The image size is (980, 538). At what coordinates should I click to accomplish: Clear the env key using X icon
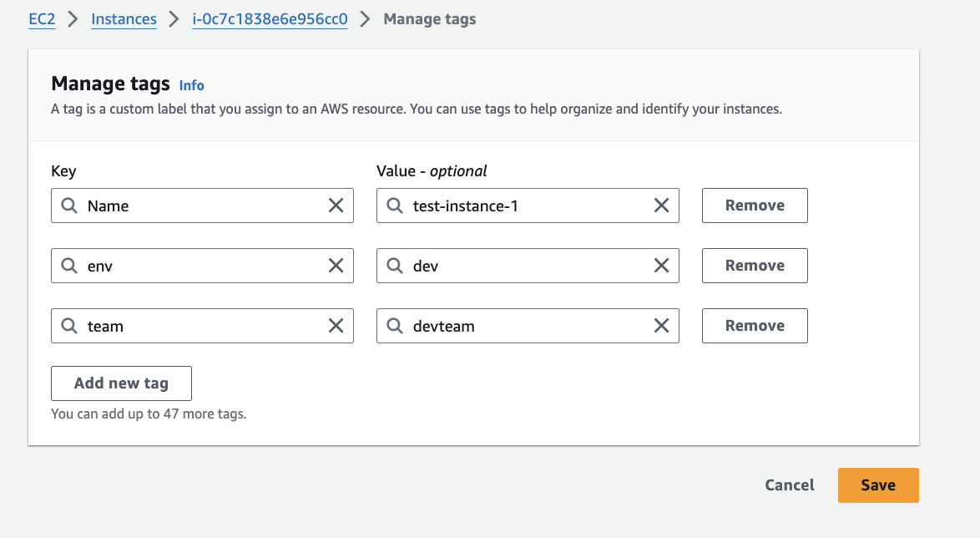click(x=336, y=266)
